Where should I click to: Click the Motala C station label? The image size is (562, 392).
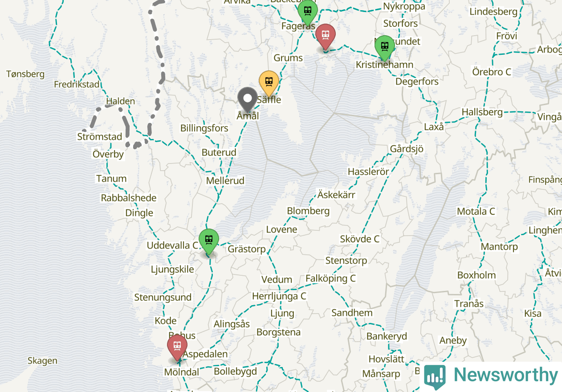[x=476, y=211]
